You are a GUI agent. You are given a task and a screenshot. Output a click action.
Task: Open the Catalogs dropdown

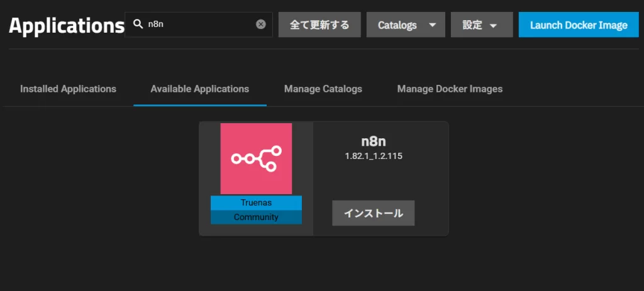(x=406, y=25)
